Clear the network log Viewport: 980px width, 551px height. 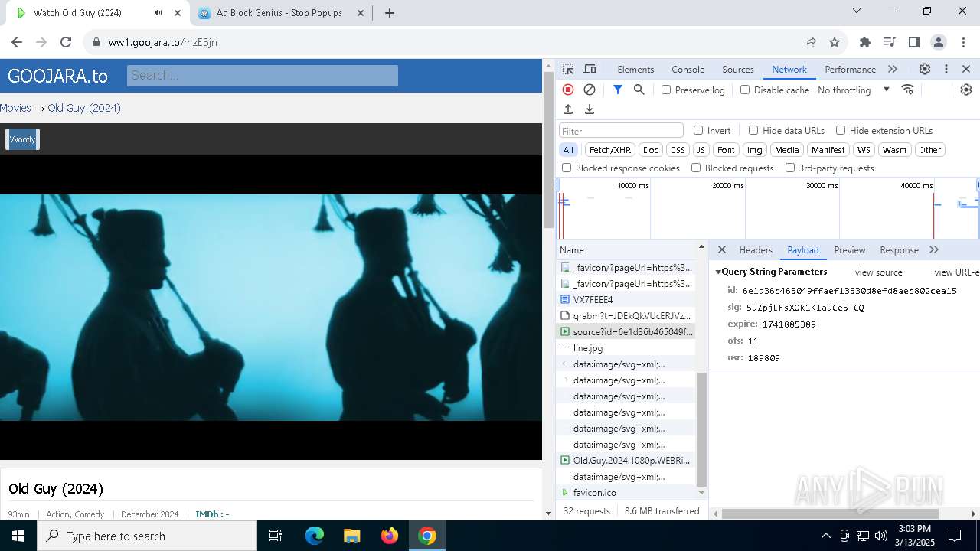tap(590, 90)
